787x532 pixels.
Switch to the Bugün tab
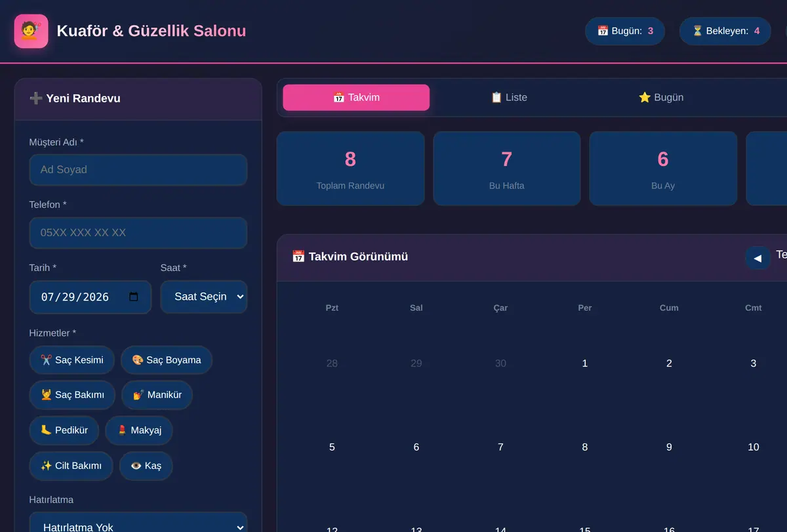661,98
